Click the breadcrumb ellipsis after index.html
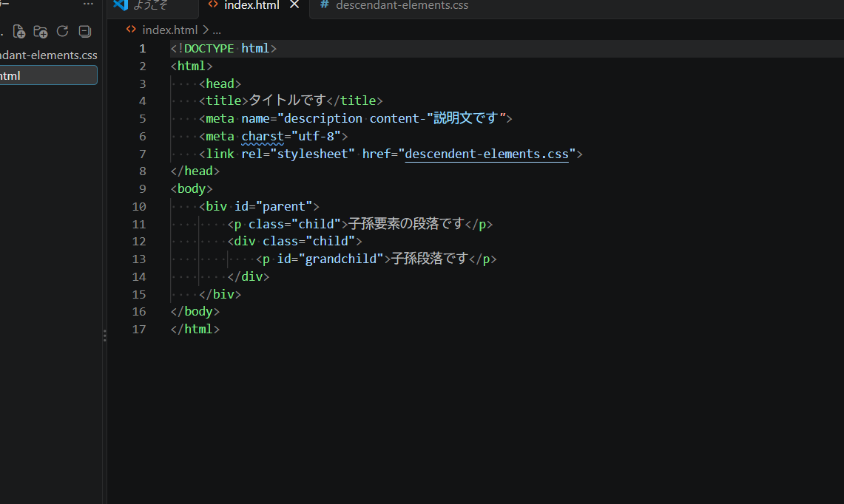 217,30
